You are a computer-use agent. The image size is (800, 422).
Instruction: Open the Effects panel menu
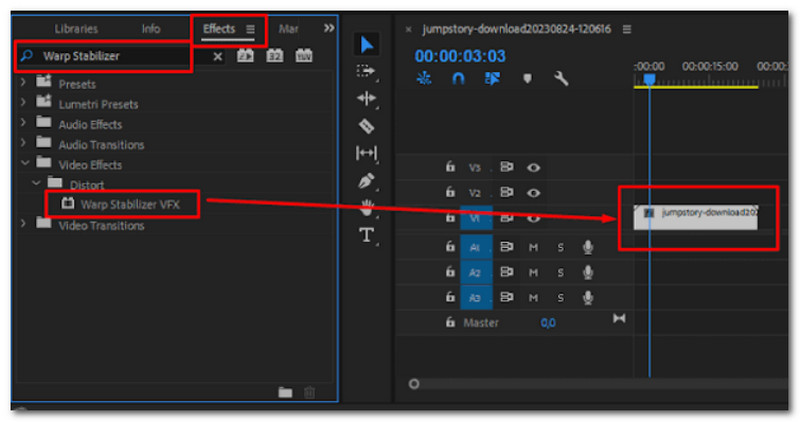coord(251,29)
